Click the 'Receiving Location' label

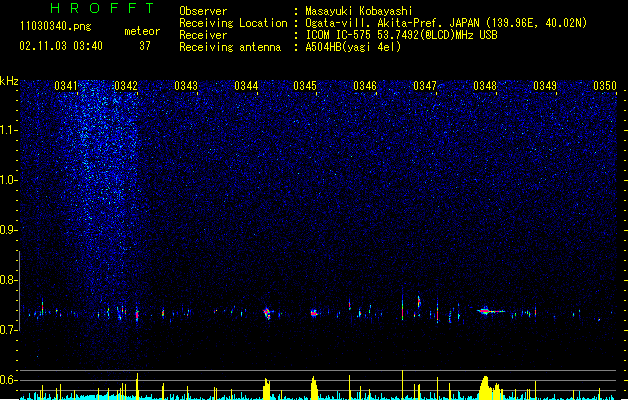coord(233,23)
